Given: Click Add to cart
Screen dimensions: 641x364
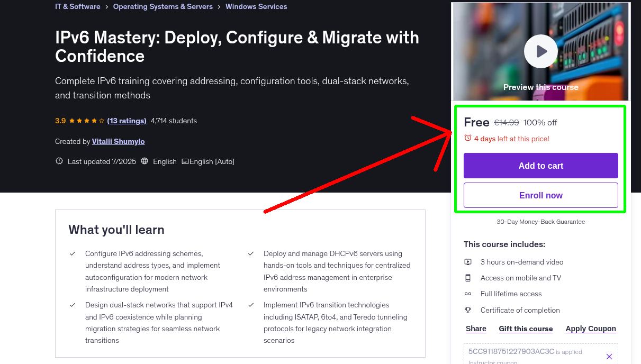Looking at the screenshot, I should click(x=540, y=166).
